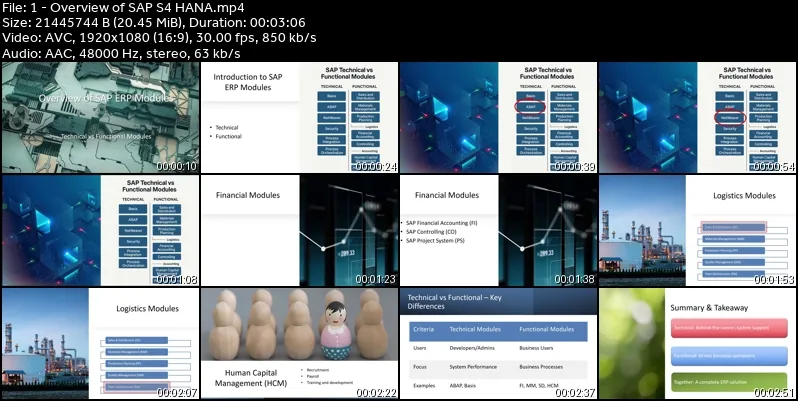The image size is (798, 401).
Task: Open the frame thumbnail stamped 00:01:38
Action: pos(499,231)
